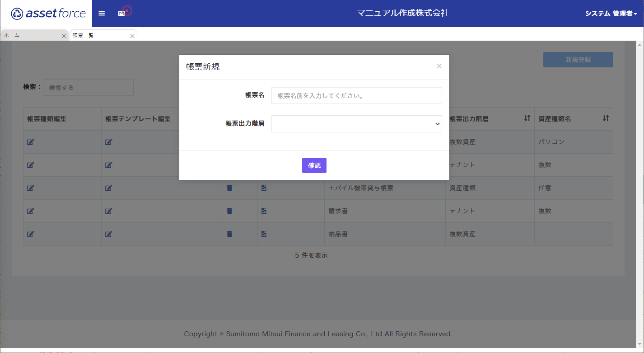Close the ホーム tab
644x353 pixels.
pyautogui.click(x=64, y=36)
